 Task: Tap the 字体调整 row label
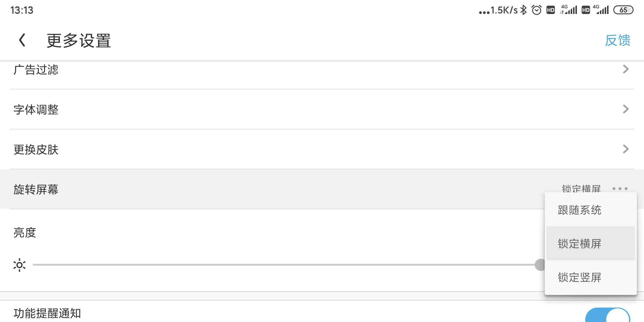(x=36, y=109)
